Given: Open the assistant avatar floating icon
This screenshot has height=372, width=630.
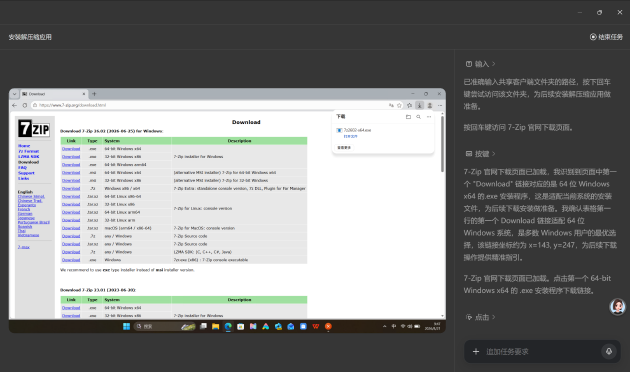Looking at the screenshot, I should click(x=618, y=307).
